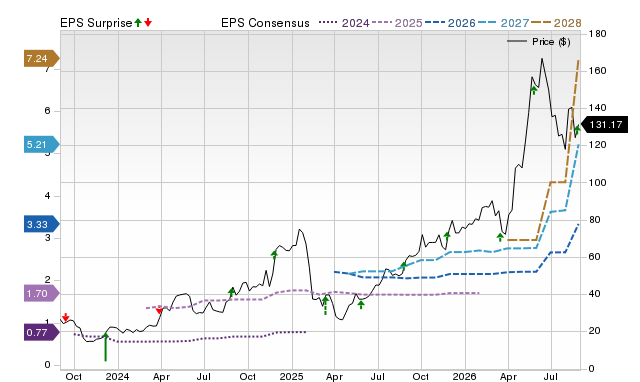Image resolution: width=640 pixels, height=382 pixels.
Task: Click the 1.70 EPS value tag for 2025
Action: coord(41,293)
